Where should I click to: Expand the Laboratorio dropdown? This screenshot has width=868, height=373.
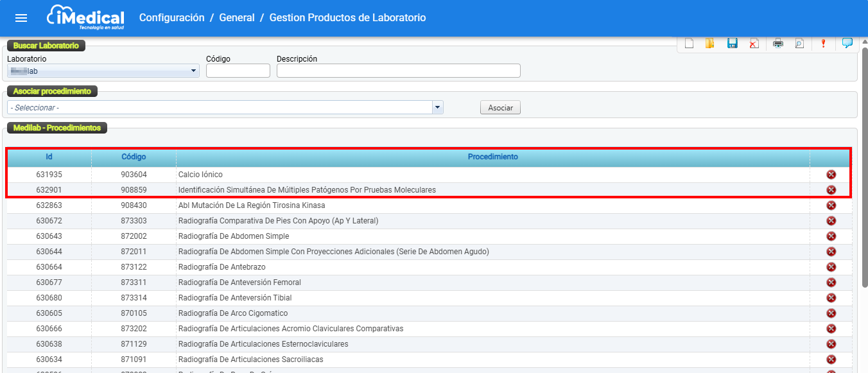[194, 71]
